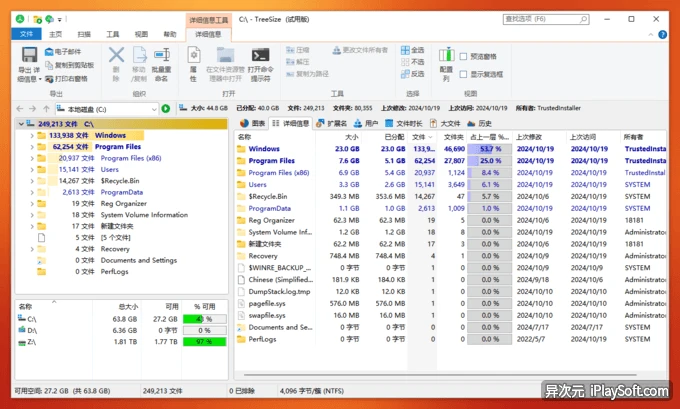The height and width of the screenshot is (409, 680).
Task: Click Windows 53.7 % percentage bar
Action: 490,149
